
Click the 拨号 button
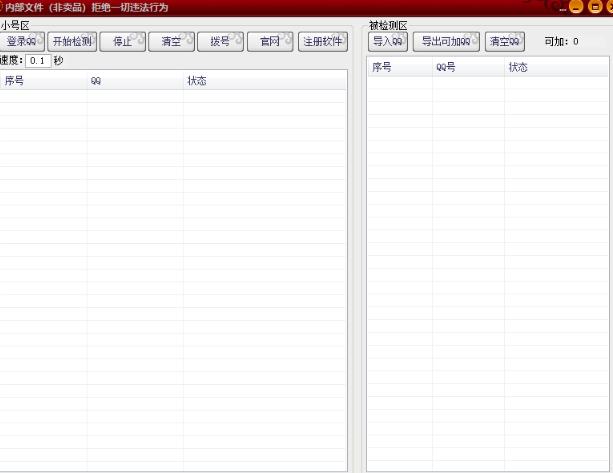(220, 42)
